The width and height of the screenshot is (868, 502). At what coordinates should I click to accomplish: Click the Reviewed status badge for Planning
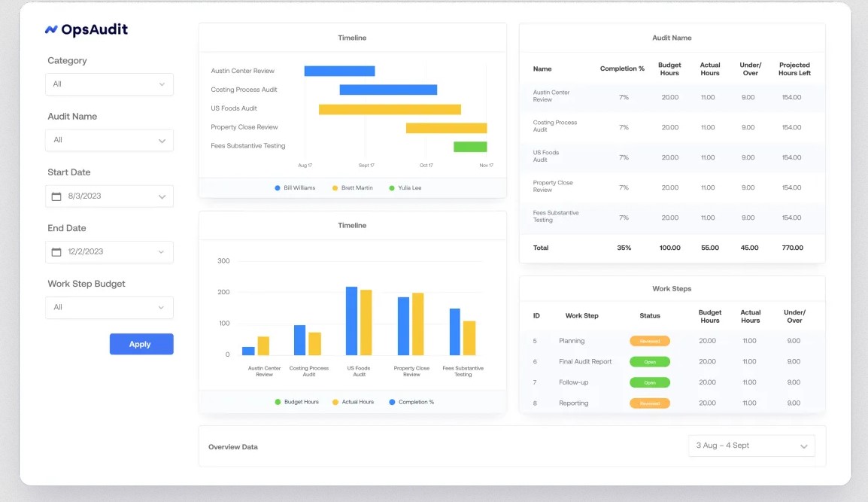[649, 341]
